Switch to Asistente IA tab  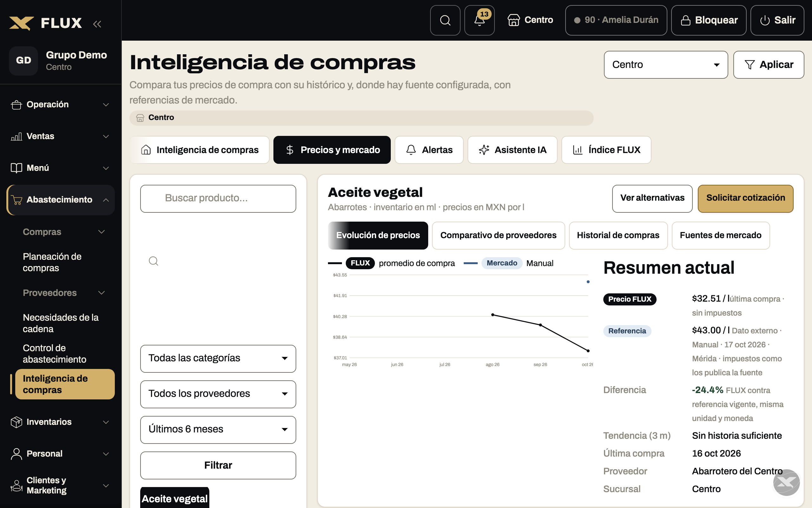[x=512, y=150]
